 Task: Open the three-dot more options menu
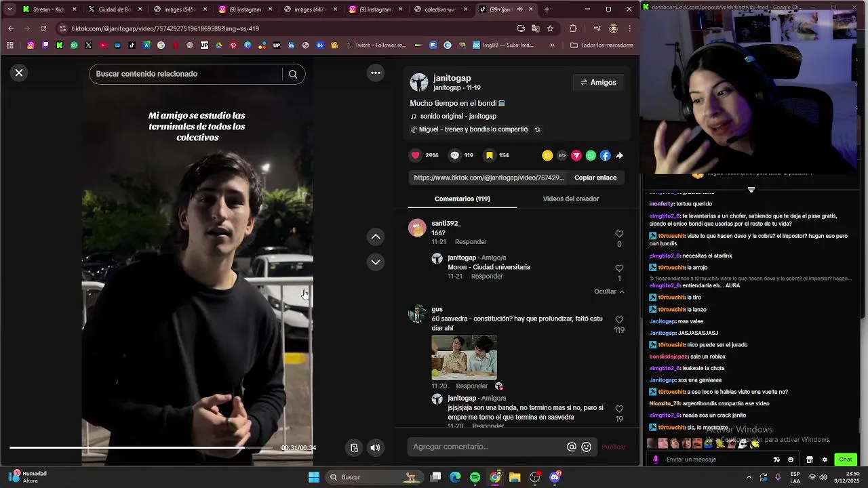[376, 73]
